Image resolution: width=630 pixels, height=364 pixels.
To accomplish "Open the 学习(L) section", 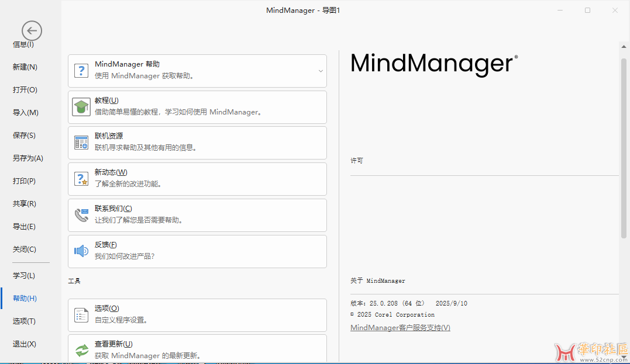I will (x=24, y=275).
